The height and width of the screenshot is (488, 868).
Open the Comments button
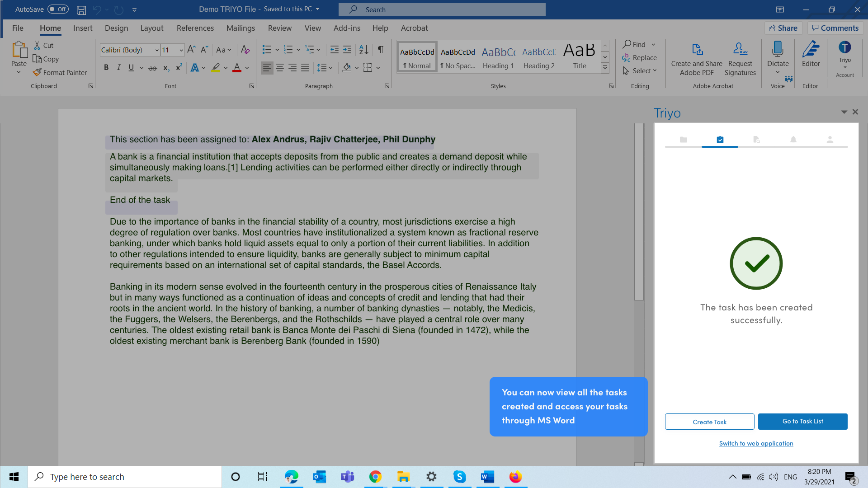[x=835, y=28]
